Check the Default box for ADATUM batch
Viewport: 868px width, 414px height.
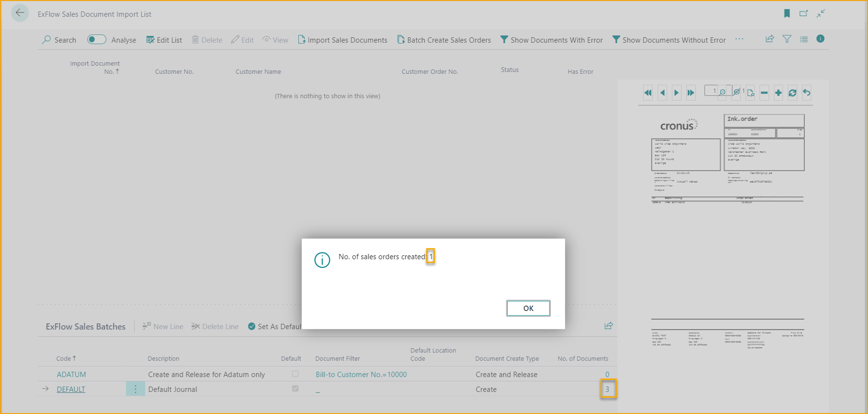point(295,374)
